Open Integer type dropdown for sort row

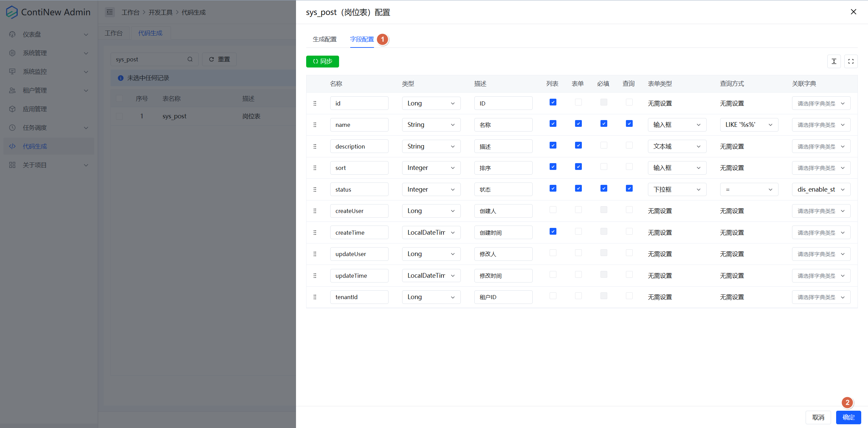[x=431, y=168]
